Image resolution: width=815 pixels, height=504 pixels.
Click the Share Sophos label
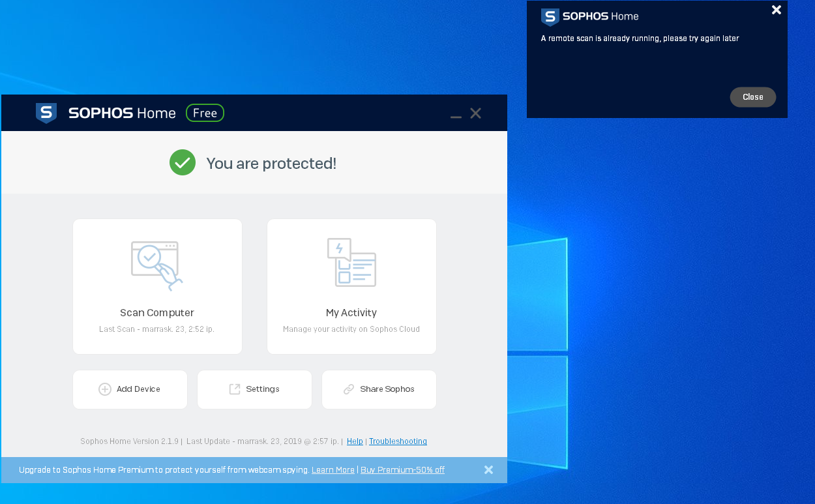click(387, 389)
